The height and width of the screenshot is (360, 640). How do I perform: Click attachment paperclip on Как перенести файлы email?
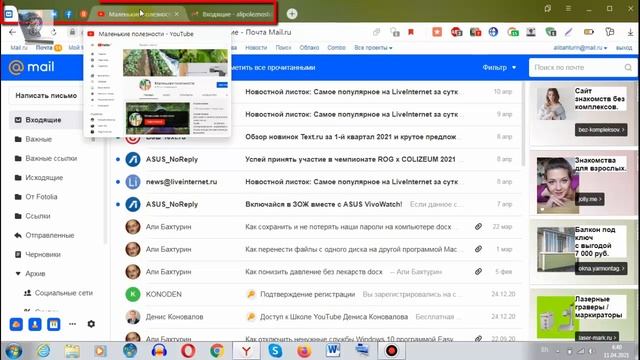tap(478, 249)
